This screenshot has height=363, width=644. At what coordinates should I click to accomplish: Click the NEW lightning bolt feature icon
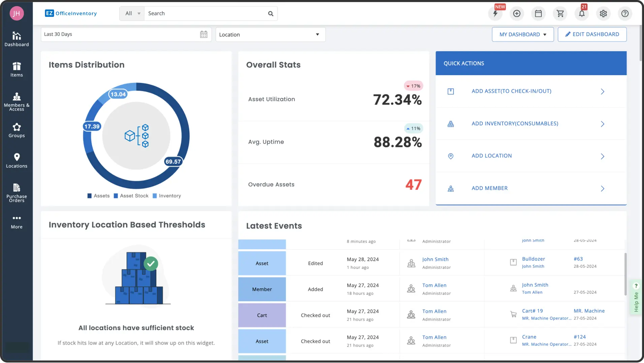(495, 13)
